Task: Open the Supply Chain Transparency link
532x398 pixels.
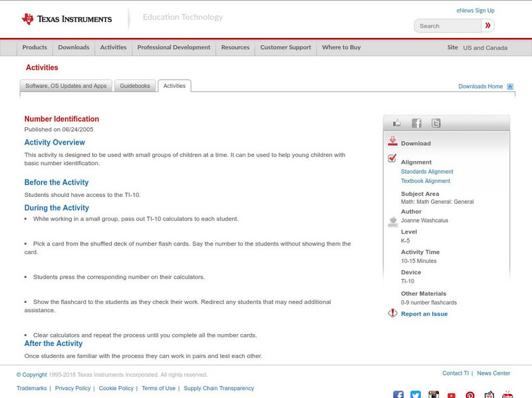Action: click(219, 388)
